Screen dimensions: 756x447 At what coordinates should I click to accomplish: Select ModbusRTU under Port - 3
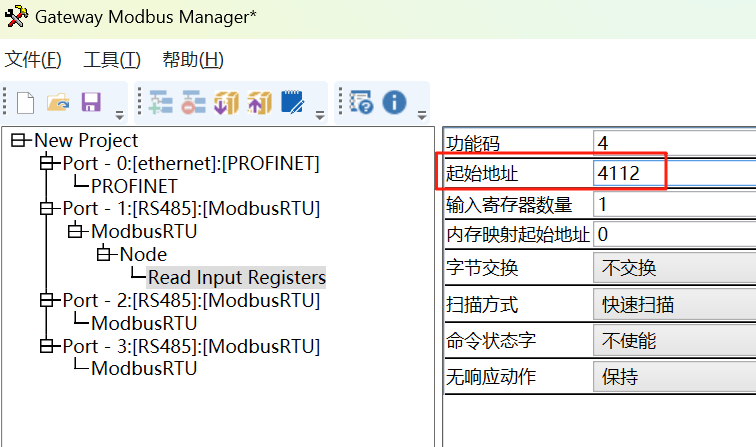click(x=144, y=368)
